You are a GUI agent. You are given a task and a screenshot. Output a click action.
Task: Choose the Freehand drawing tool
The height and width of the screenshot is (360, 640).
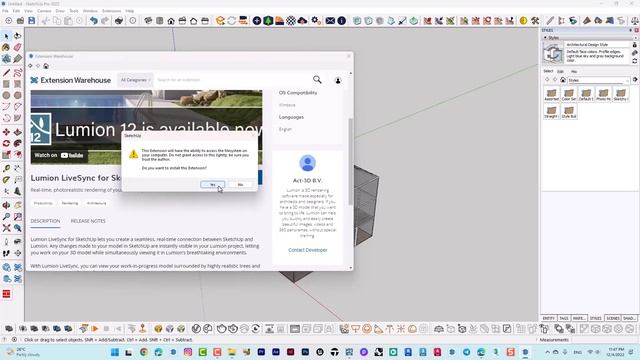[x=18, y=73]
